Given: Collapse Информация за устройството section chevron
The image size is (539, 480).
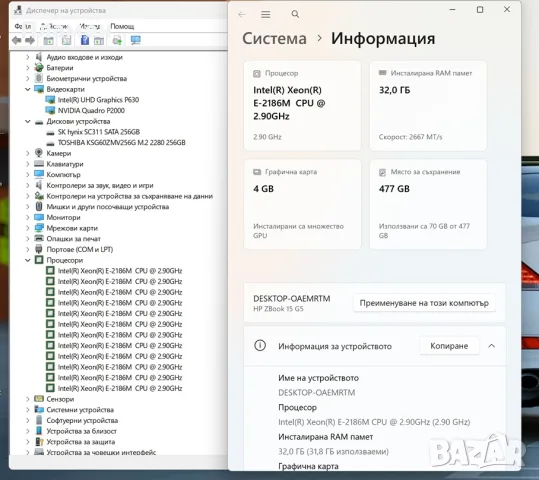Looking at the screenshot, I should click(492, 346).
